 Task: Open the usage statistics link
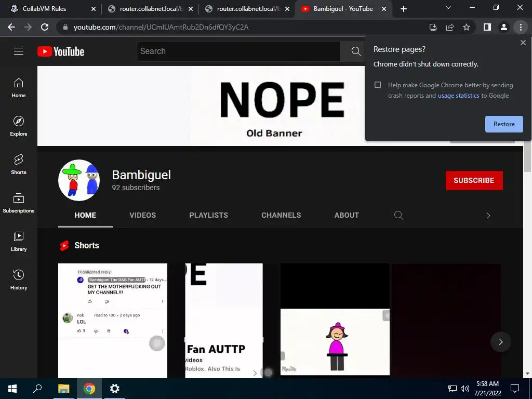pyautogui.click(x=458, y=96)
